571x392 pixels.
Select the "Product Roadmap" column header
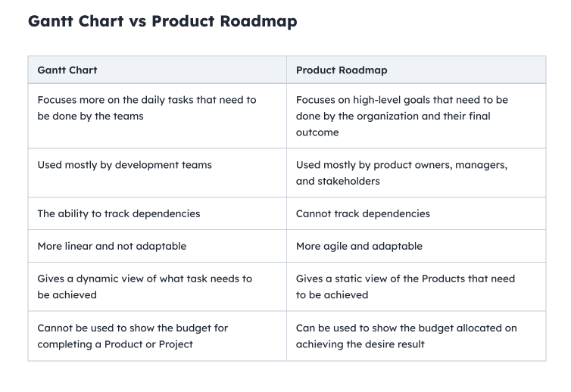[x=342, y=70]
